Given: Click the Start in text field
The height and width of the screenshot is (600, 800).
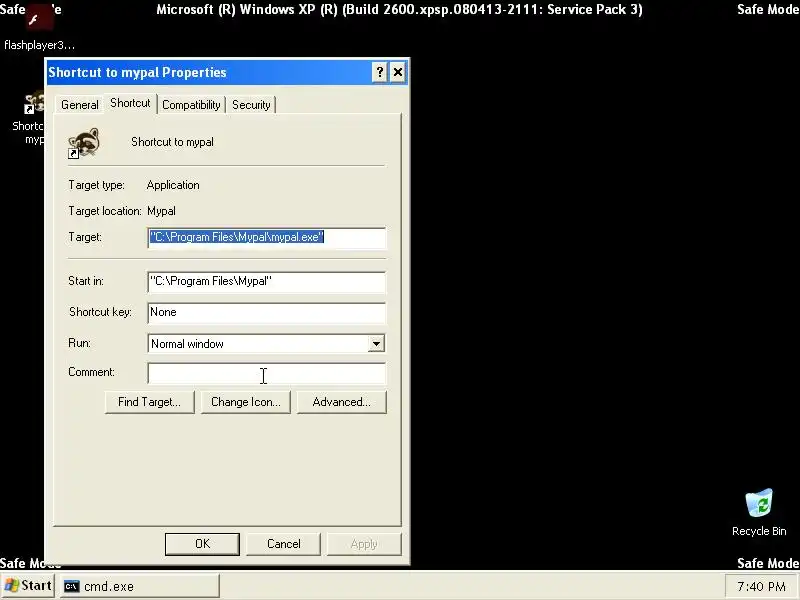Looking at the screenshot, I should click(x=266, y=282).
